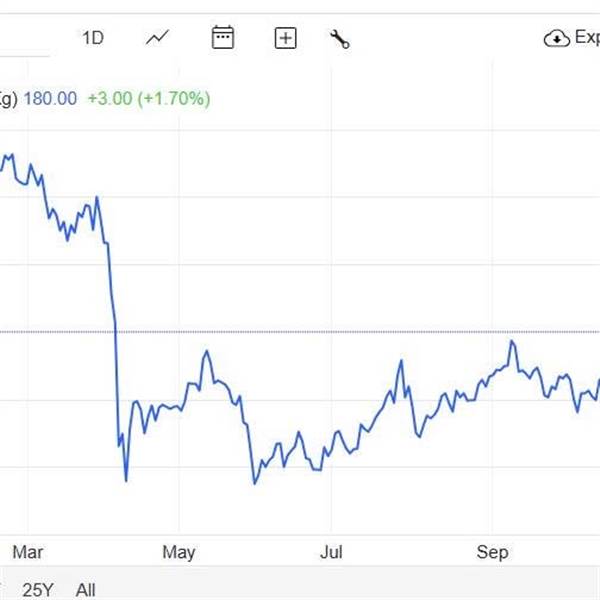
Task: Select the All time range
Action: 86,590
